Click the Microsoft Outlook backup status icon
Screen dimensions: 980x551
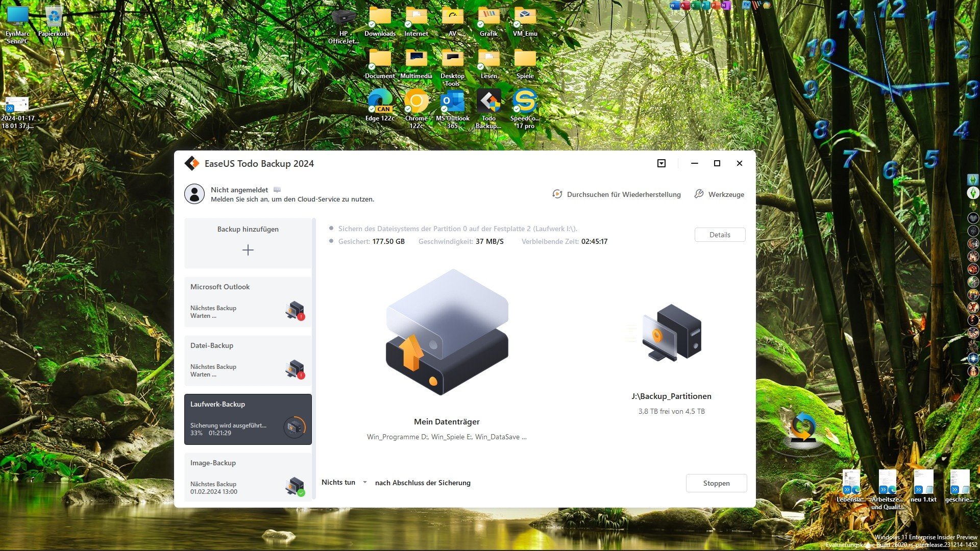pos(295,311)
